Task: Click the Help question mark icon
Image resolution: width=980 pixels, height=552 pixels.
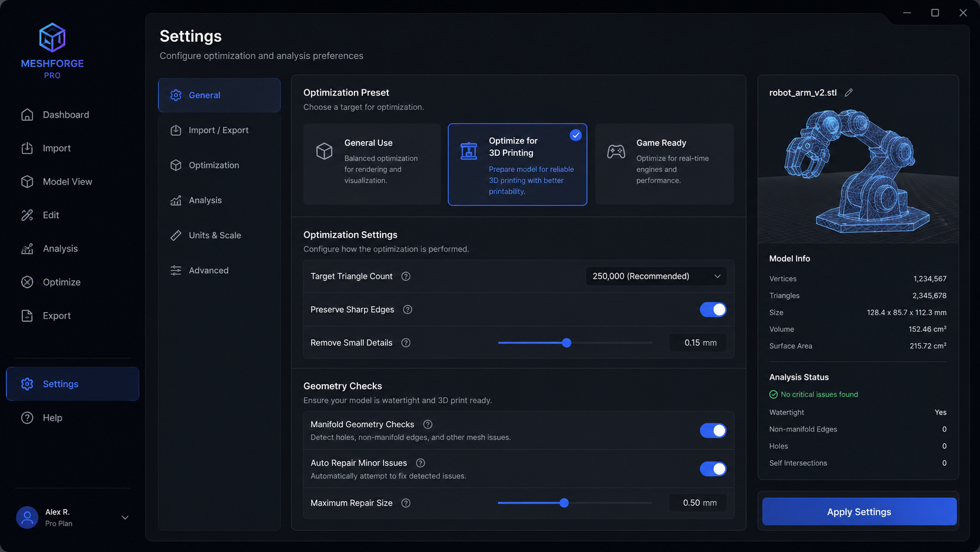Action: pyautogui.click(x=27, y=418)
